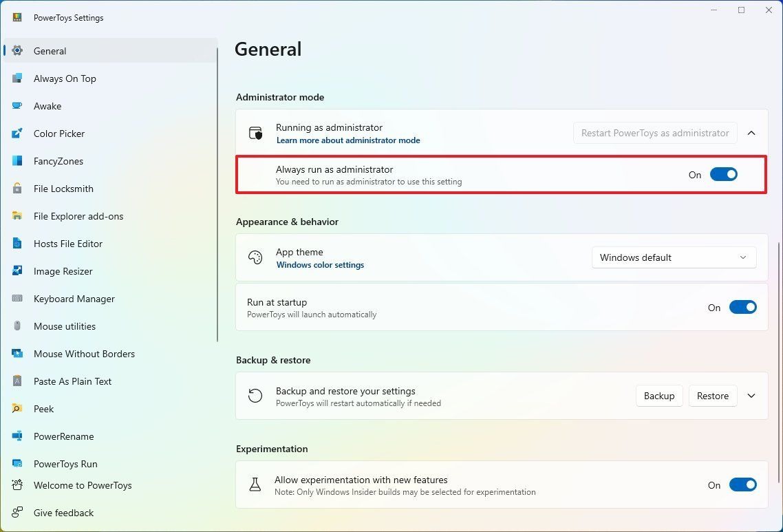Click the Hosts File Editor icon
Screen dimensions: 783x532
click(17, 243)
